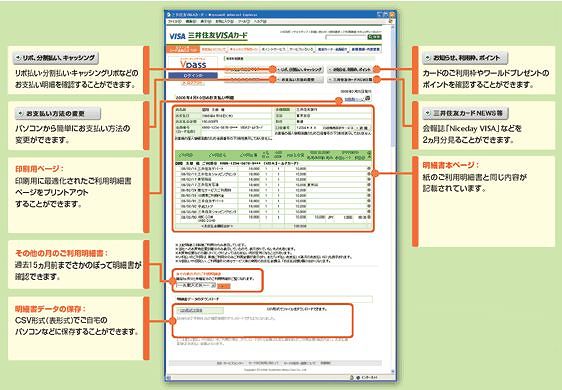Open the お気に入り menu in Internet Explorer

(224, 22)
